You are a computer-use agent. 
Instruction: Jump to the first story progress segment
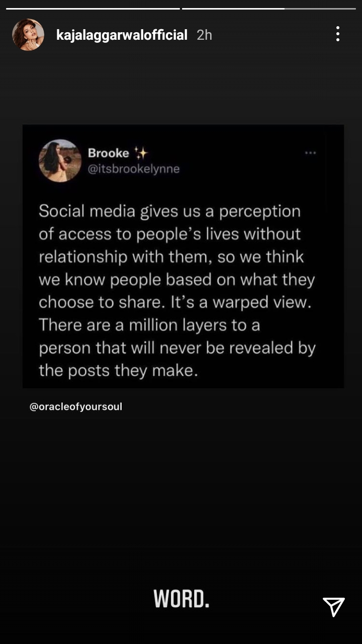93,9
